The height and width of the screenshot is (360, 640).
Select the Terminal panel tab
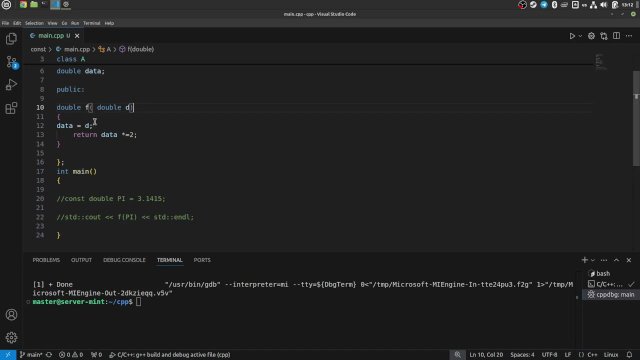point(170,260)
